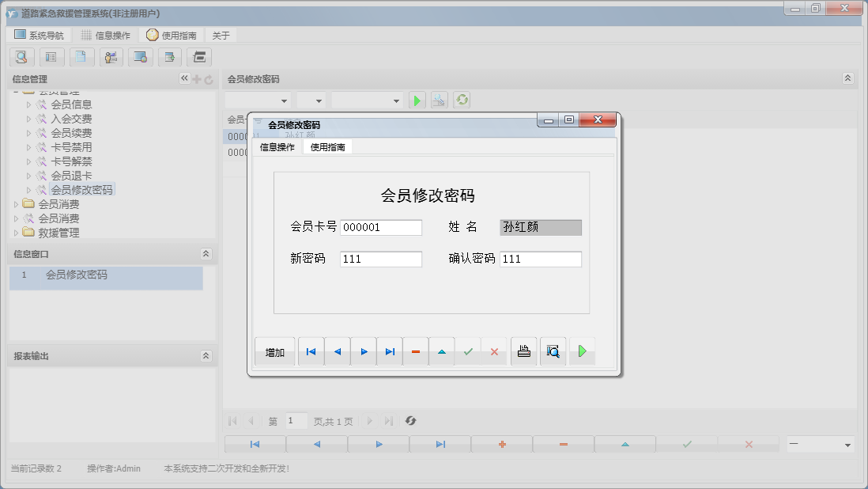Click the last-record navigation button in the dialog

click(389, 351)
